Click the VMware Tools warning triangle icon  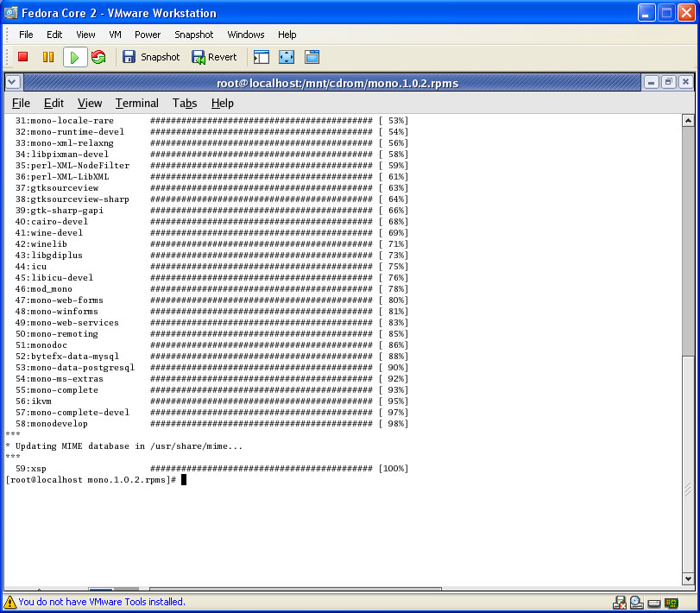point(9,602)
